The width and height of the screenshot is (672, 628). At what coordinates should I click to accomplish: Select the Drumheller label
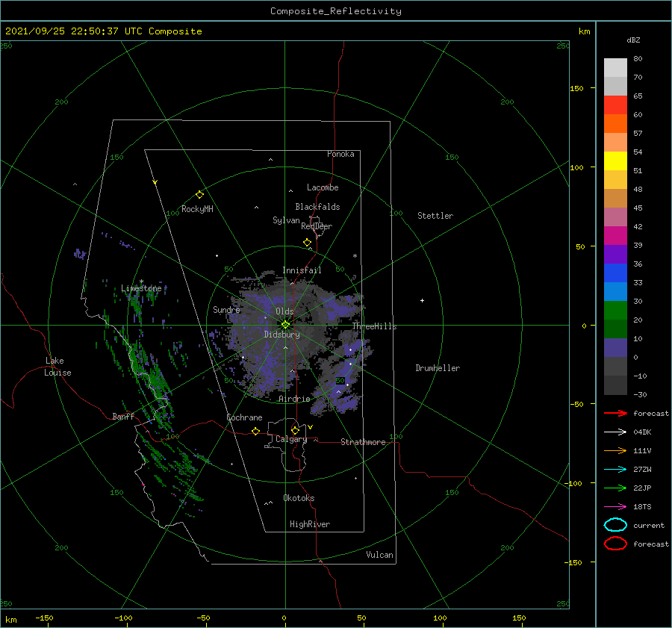click(438, 368)
